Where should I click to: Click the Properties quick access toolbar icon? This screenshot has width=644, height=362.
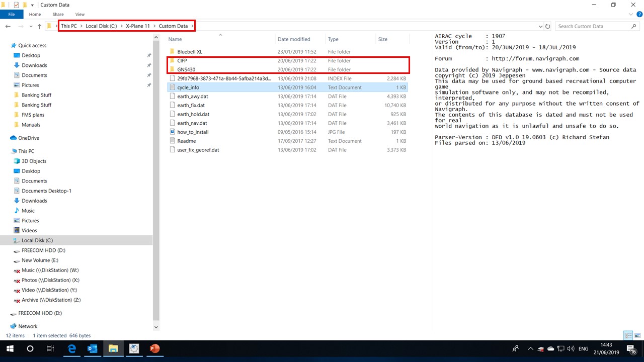coord(16,5)
